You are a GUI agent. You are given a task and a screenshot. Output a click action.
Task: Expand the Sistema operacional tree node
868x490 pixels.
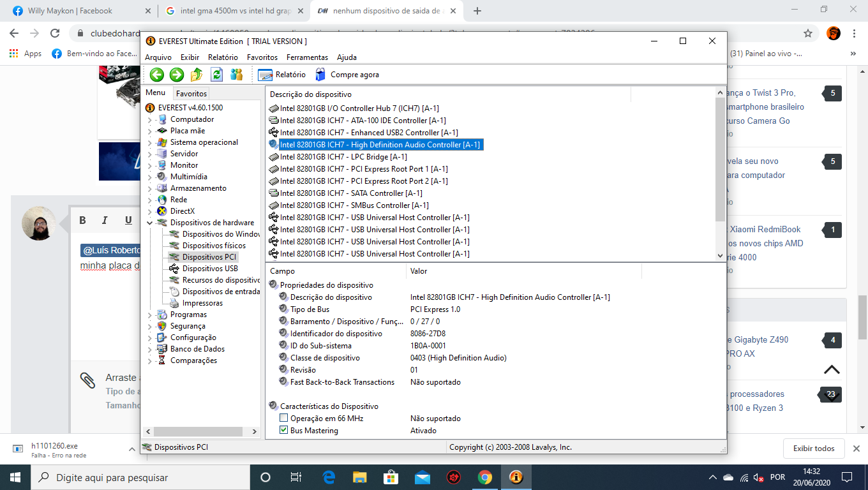[x=150, y=143]
